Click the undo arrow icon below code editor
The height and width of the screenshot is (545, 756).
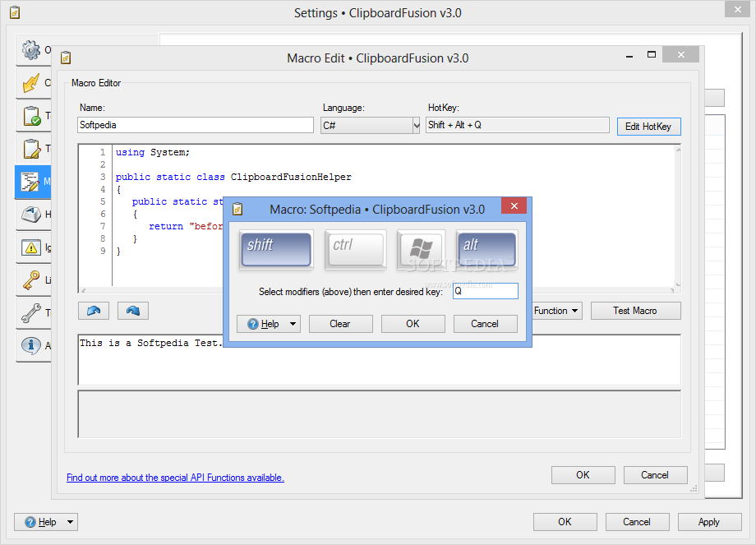pos(94,311)
